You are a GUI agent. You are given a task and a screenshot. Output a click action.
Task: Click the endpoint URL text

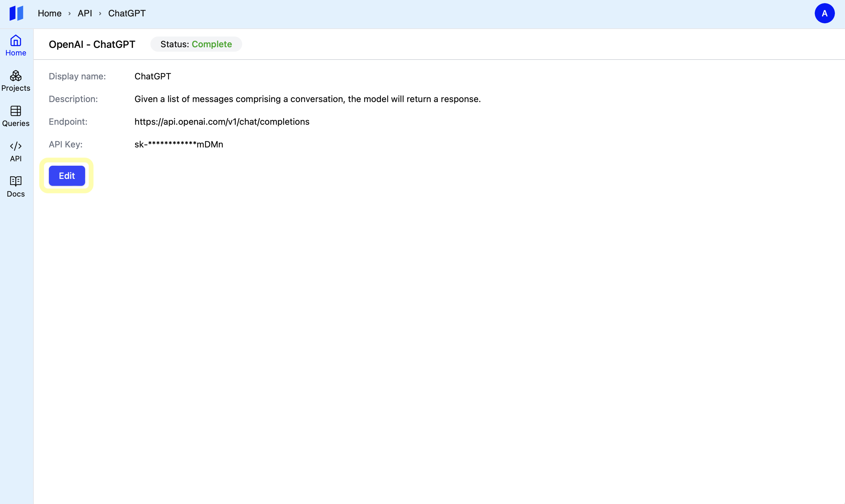222,122
